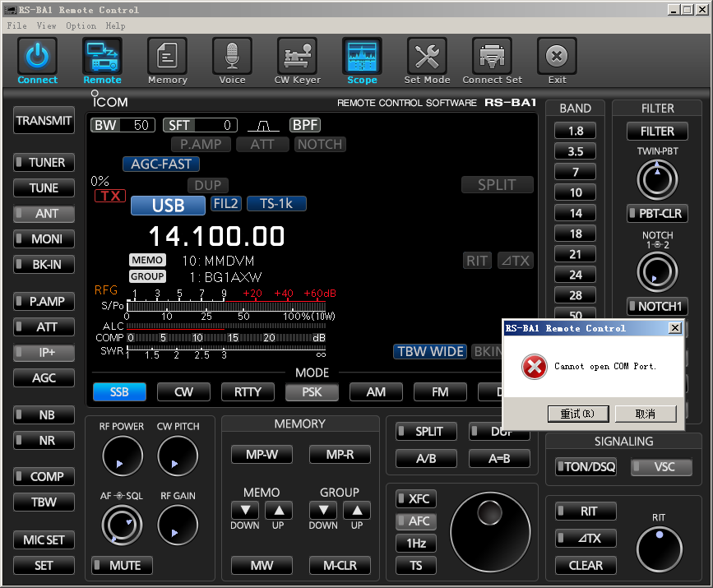713x588 pixels.
Task: Open the View menu
Action: pos(46,26)
